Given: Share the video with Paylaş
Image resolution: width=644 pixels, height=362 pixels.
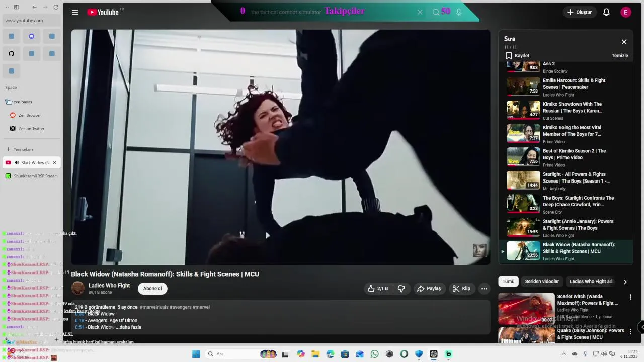Looking at the screenshot, I should (429, 289).
